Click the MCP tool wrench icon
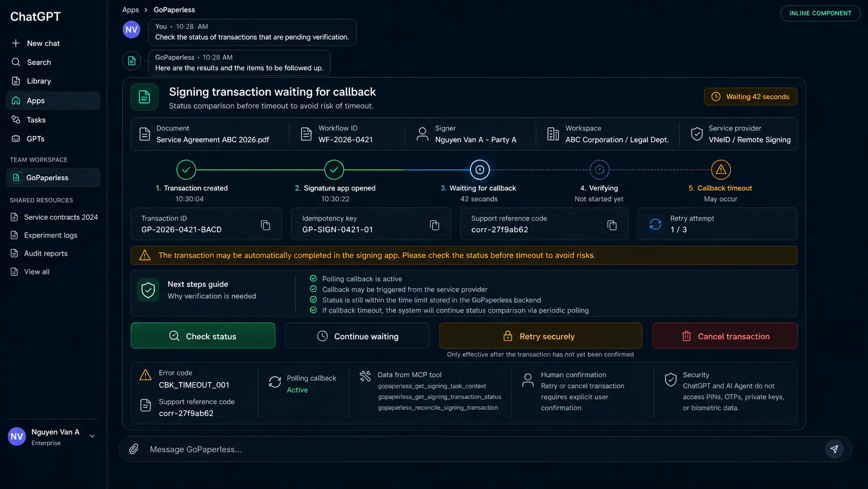 [365, 376]
